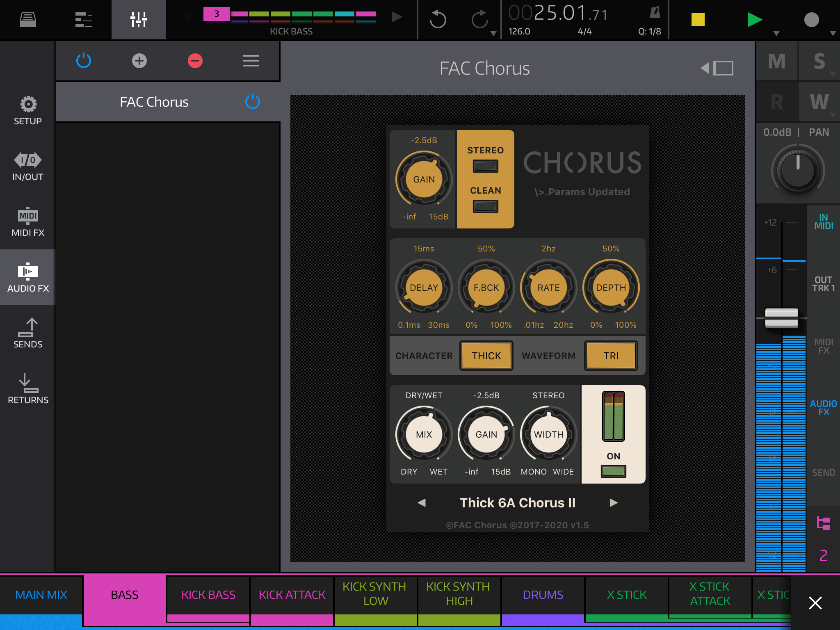Adjust the track PAN knob
The image size is (840, 630).
798,171
